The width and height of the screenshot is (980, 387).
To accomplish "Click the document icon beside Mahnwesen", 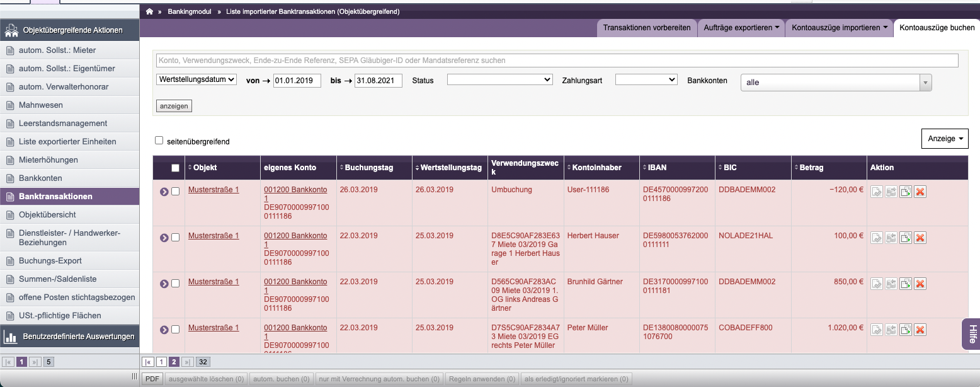I will tap(10, 105).
